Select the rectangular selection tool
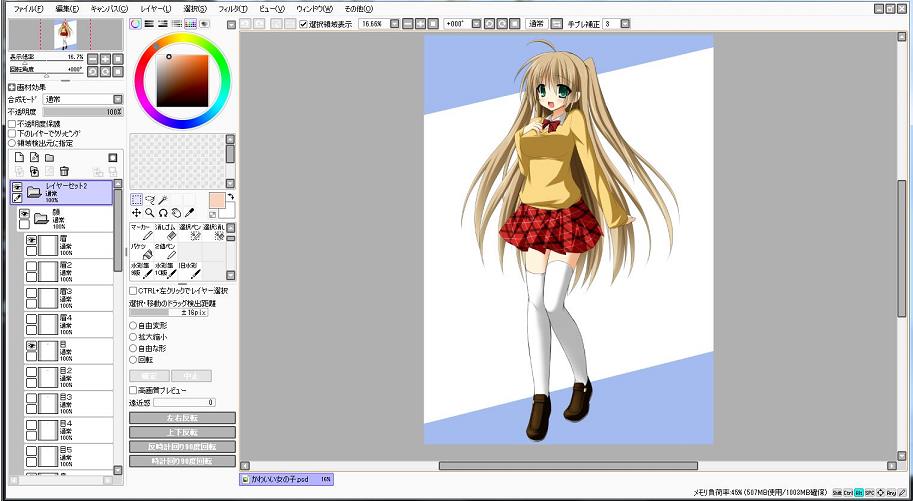 point(136,200)
